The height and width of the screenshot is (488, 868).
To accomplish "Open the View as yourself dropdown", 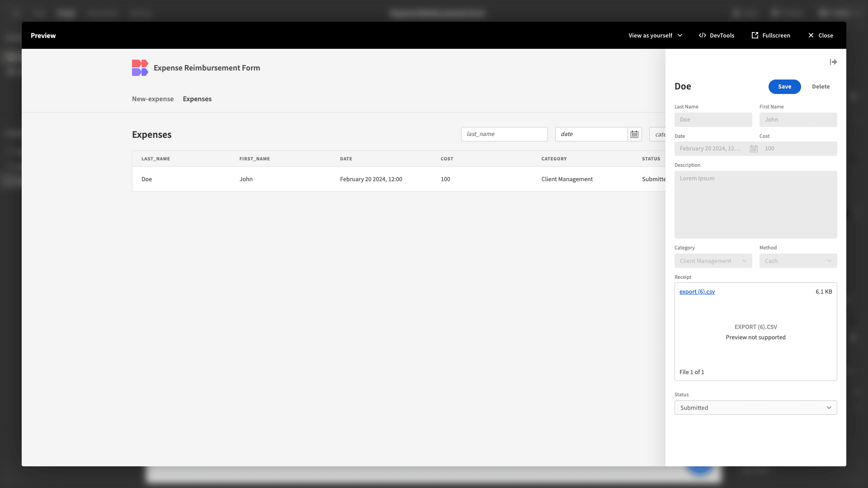I will click(655, 35).
